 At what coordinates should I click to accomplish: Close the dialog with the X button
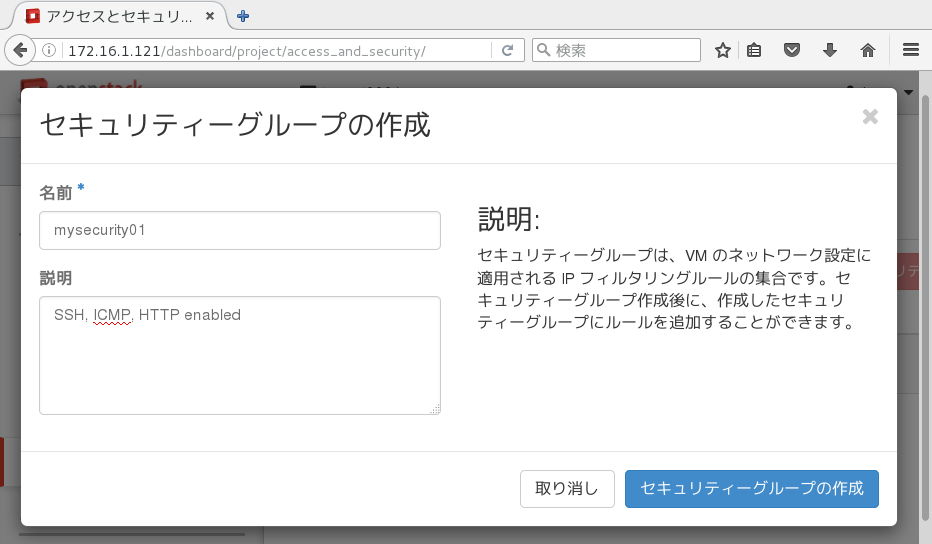(x=870, y=117)
